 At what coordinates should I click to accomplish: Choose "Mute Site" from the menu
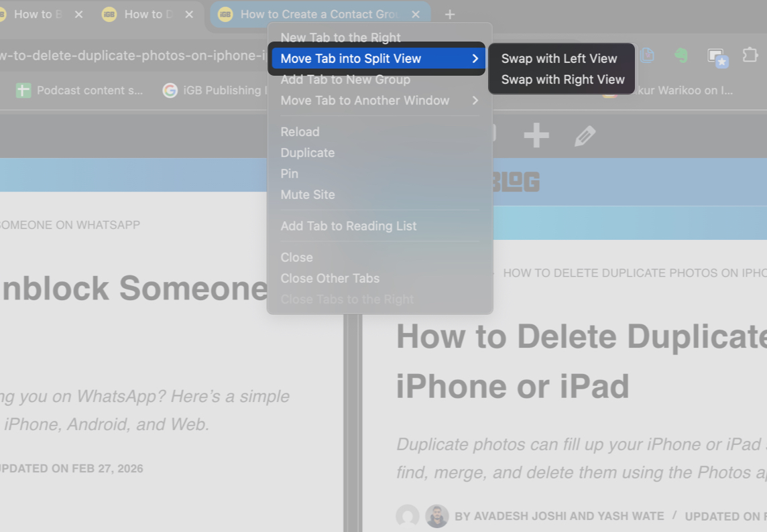[308, 194]
